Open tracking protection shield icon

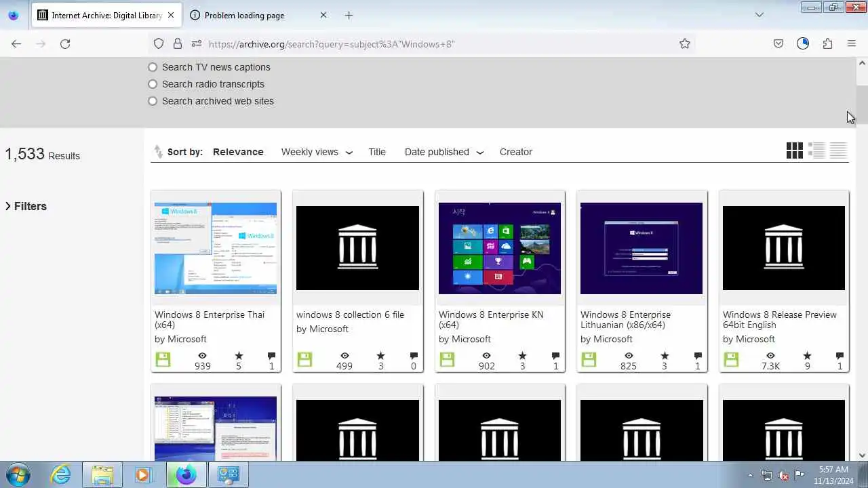(x=159, y=43)
